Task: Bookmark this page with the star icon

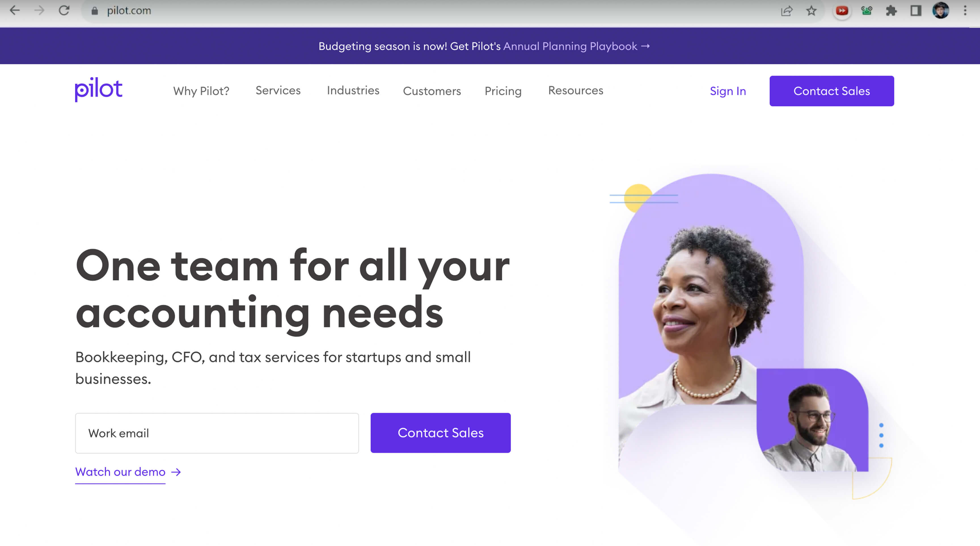Action: (x=812, y=11)
